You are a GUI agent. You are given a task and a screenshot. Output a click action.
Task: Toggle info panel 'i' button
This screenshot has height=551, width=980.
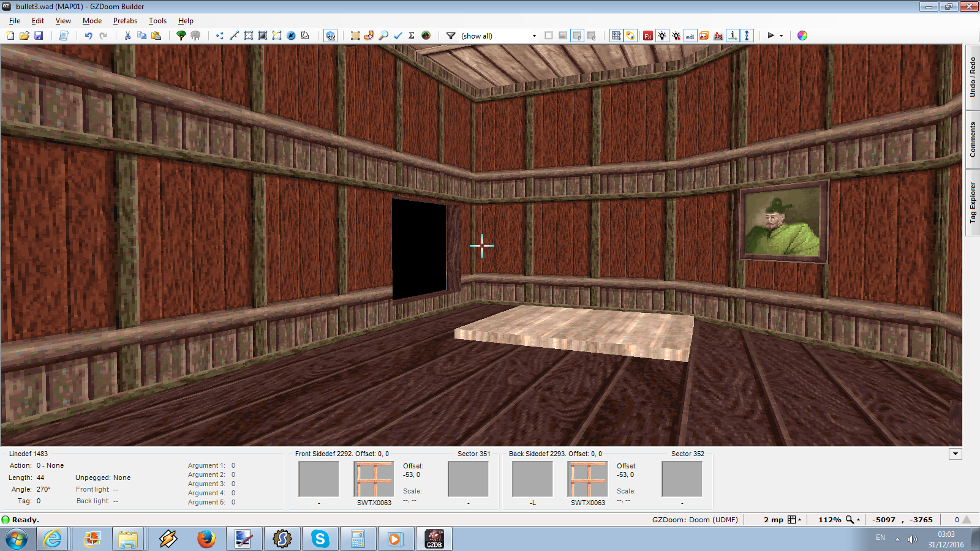(733, 36)
